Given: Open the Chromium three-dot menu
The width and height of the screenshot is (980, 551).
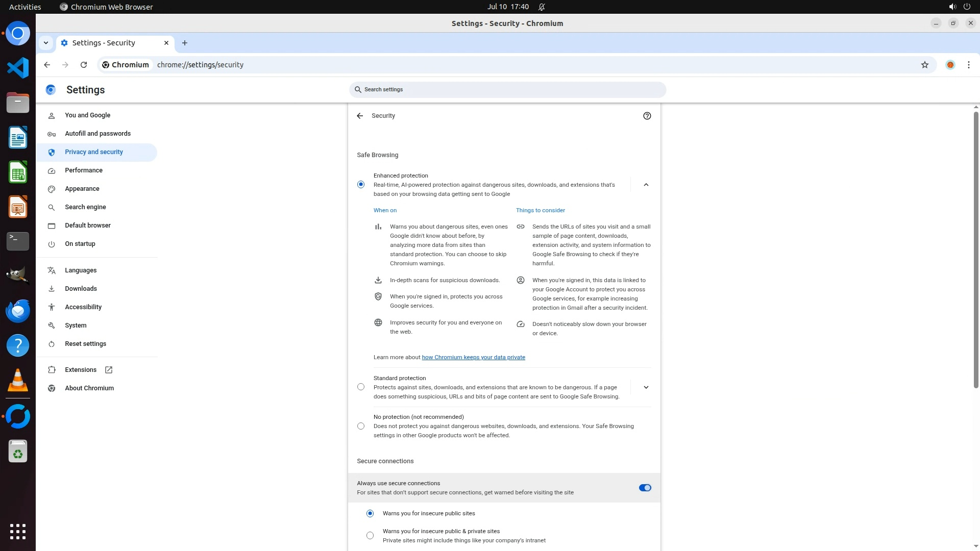Looking at the screenshot, I should pyautogui.click(x=968, y=65).
